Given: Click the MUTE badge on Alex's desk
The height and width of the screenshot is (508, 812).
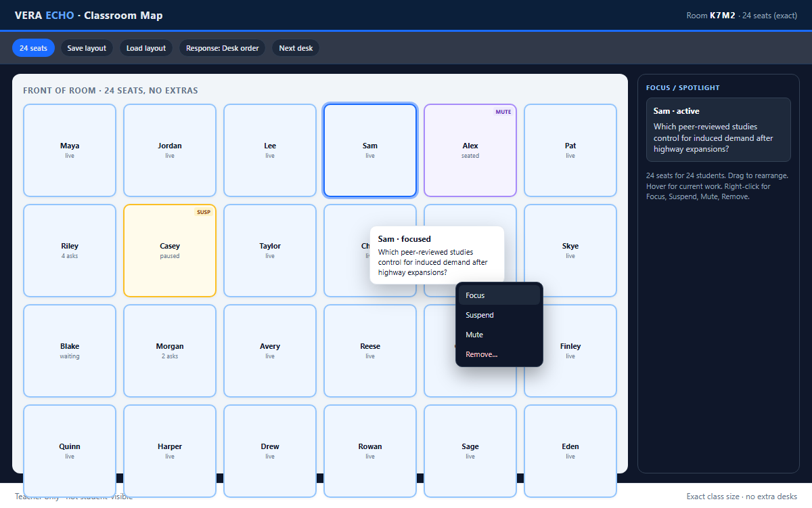Looking at the screenshot, I should [503, 112].
